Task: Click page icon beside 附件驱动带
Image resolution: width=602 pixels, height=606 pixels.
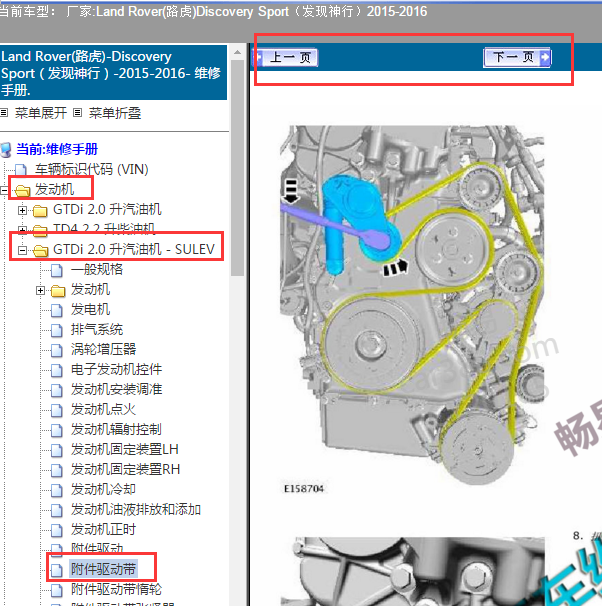Action: 57,570
